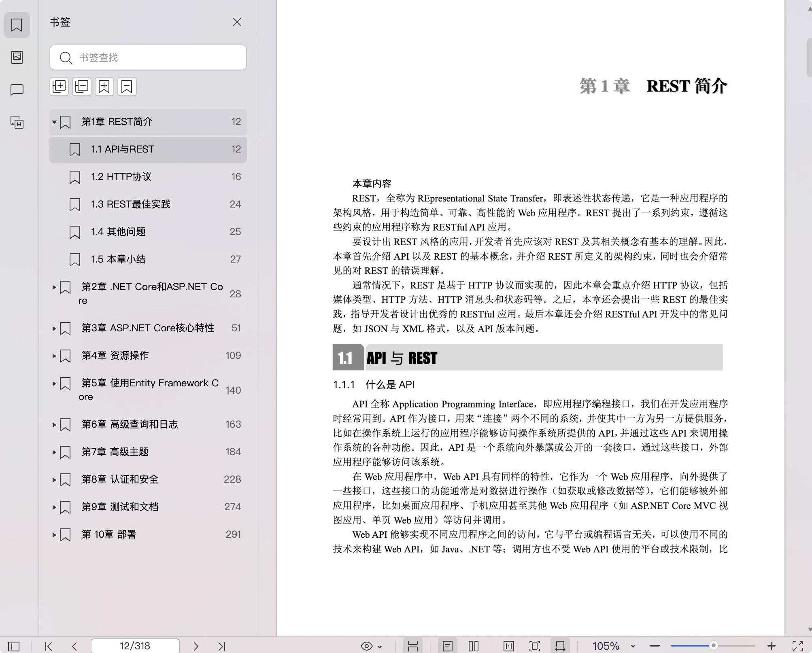Screen dimensions: 812x653
Task: Click heading 1.1.1 什么是 API
Action: [x=374, y=385]
